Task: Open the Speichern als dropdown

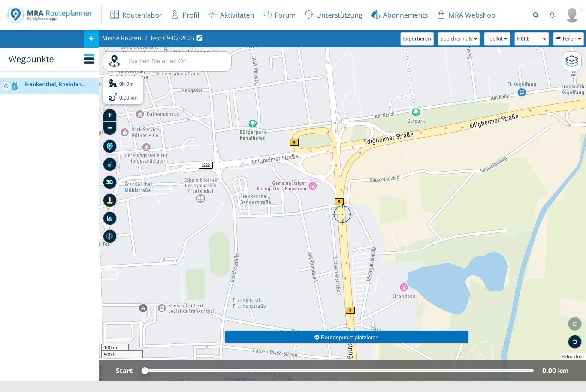Action: pyautogui.click(x=459, y=39)
